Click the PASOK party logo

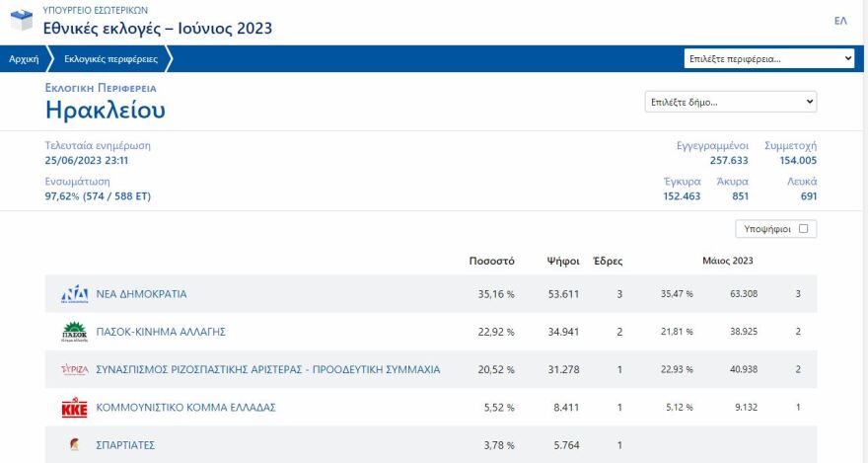(75, 332)
